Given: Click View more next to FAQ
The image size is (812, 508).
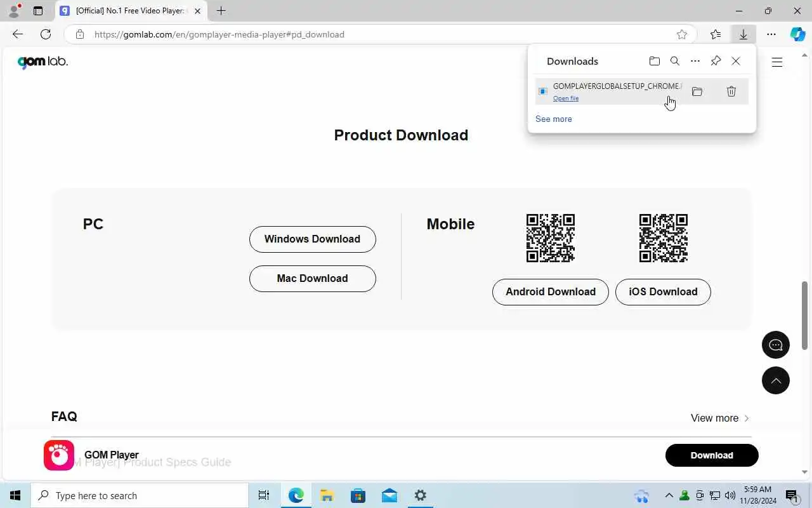Looking at the screenshot, I should [720, 418].
